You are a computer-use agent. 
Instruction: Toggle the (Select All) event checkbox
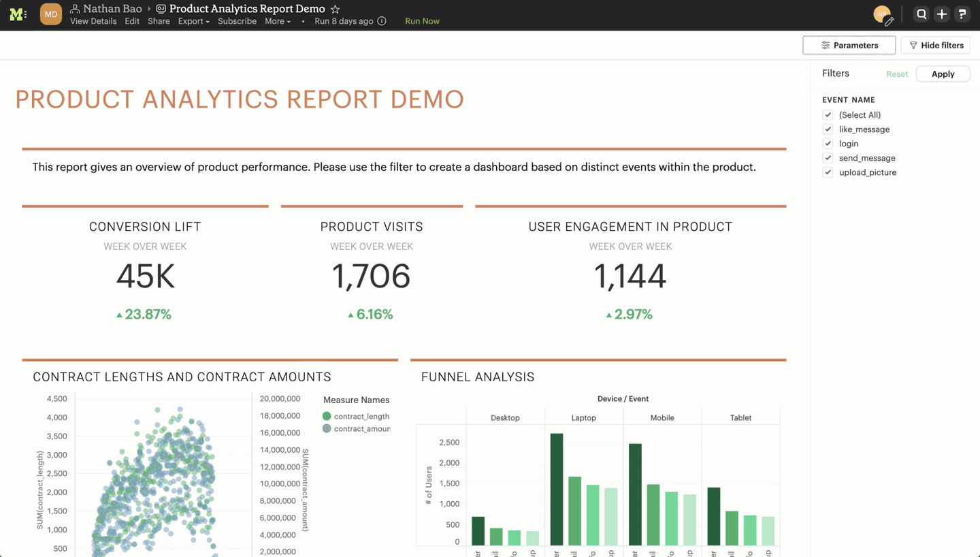coord(828,114)
